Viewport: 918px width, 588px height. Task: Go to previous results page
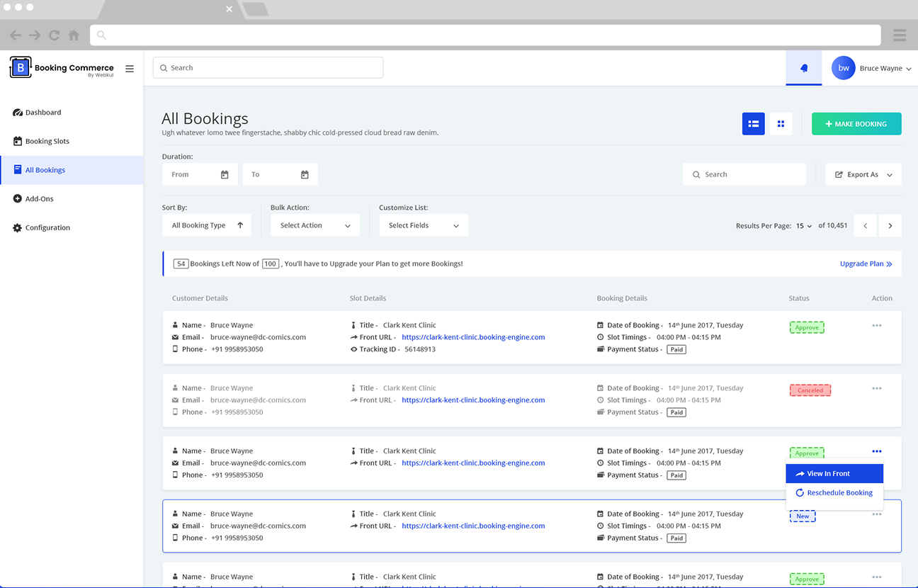(x=865, y=225)
